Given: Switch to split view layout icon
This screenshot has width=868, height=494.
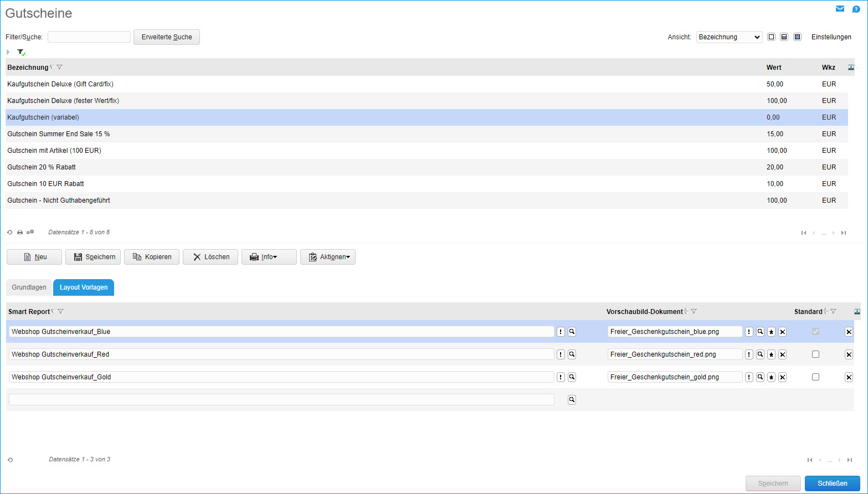Looking at the screenshot, I should (x=784, y=37).
